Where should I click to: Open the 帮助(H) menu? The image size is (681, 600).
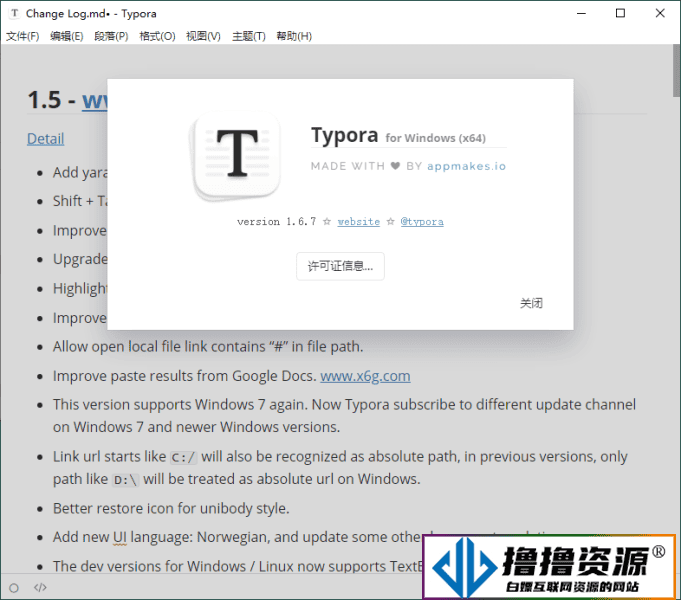[294, 36]
